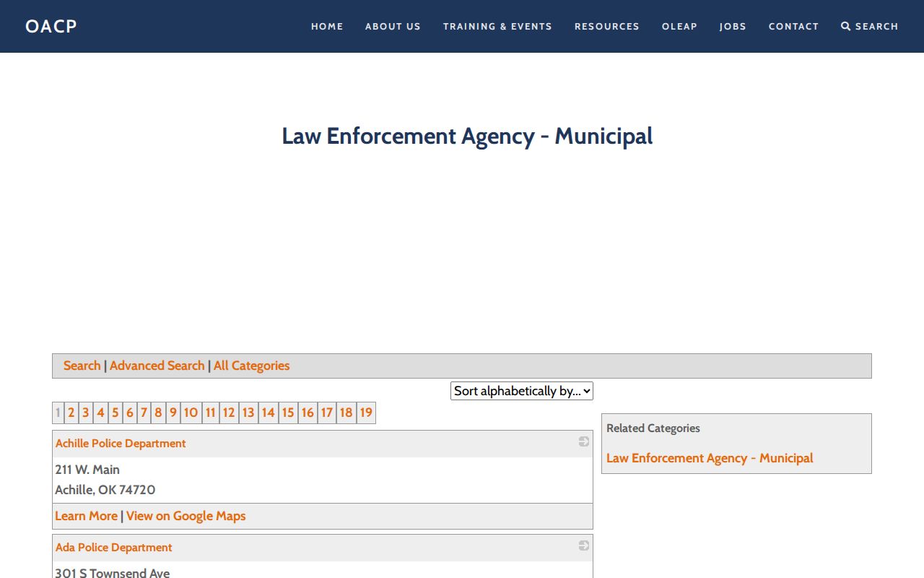This screenshot has height=578, width=924.
Task: Jump to results page 14
Action: 268,413
